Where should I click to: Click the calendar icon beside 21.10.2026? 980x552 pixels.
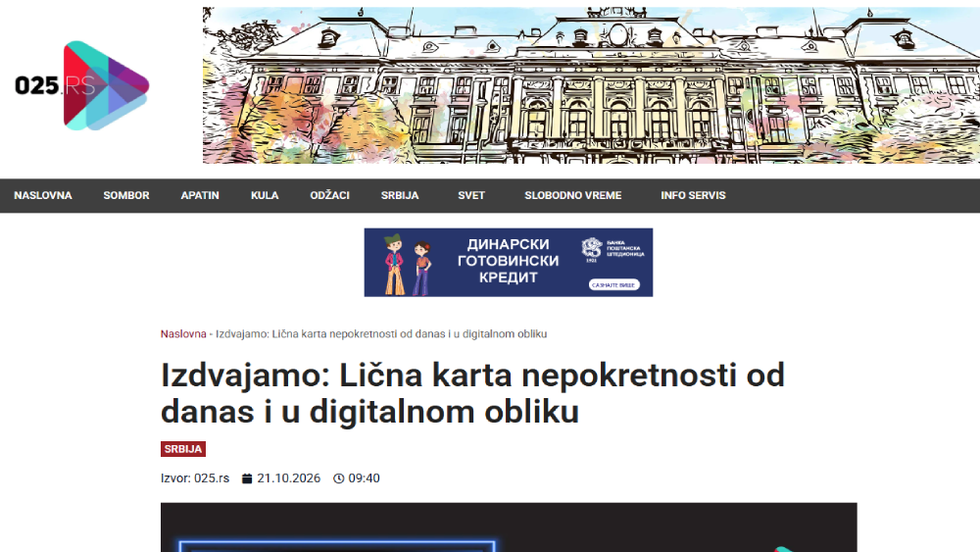247,478
